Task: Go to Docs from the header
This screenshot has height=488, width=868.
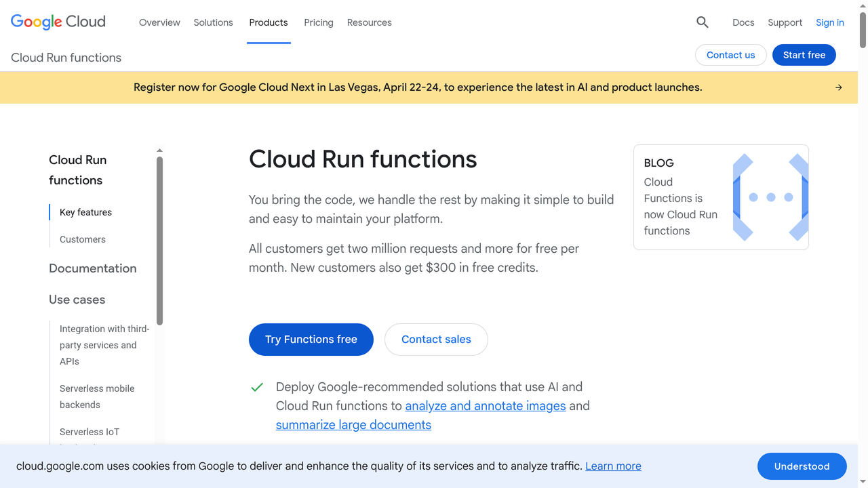Action: (743, 22)
